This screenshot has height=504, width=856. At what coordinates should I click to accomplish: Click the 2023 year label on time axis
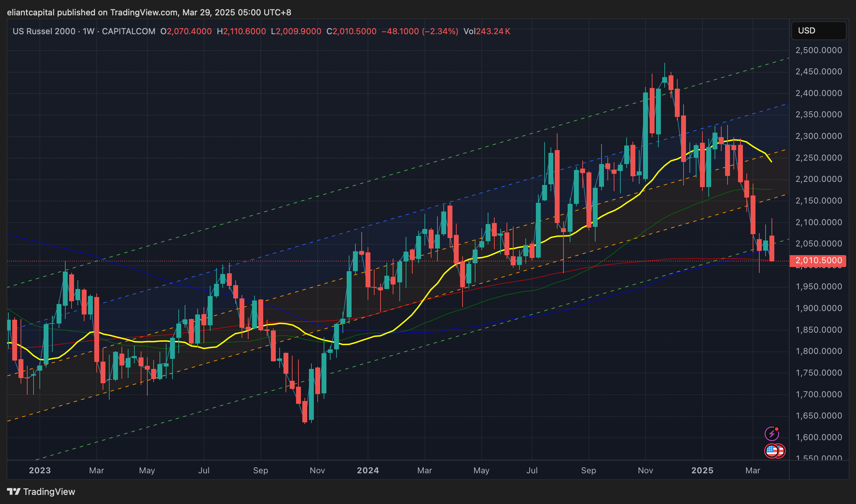coord(40,470)
